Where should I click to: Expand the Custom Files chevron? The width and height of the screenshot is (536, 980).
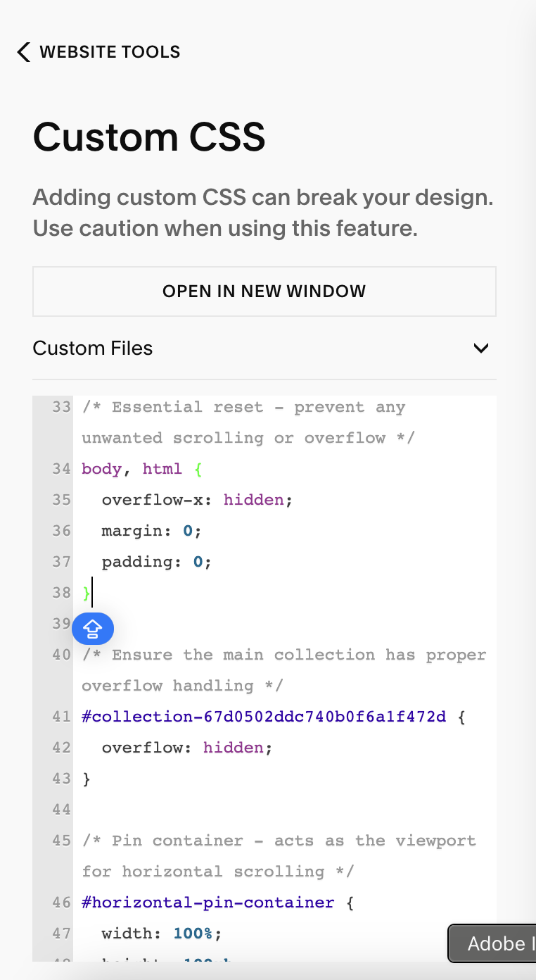pyautogui.click(x=481, y=348)
